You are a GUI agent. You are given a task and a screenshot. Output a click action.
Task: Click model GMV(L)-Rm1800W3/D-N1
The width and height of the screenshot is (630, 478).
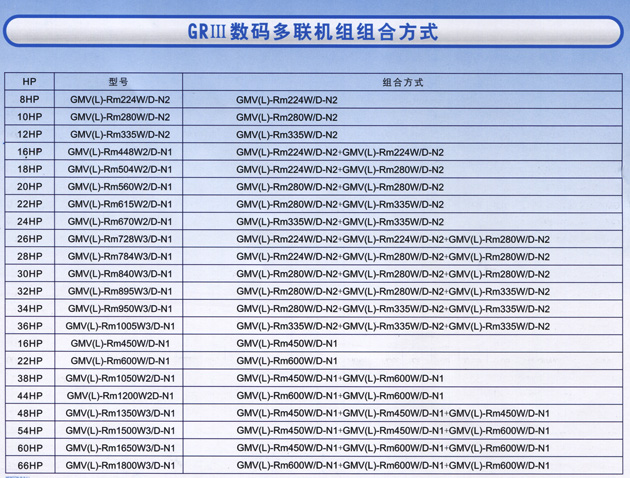pos(120,465)
